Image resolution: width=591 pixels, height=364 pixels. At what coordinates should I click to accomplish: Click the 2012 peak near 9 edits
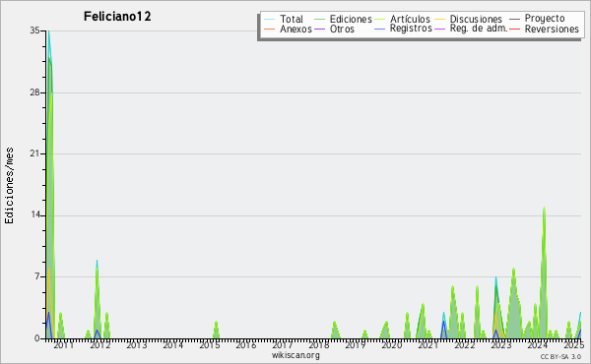point(97,262)
